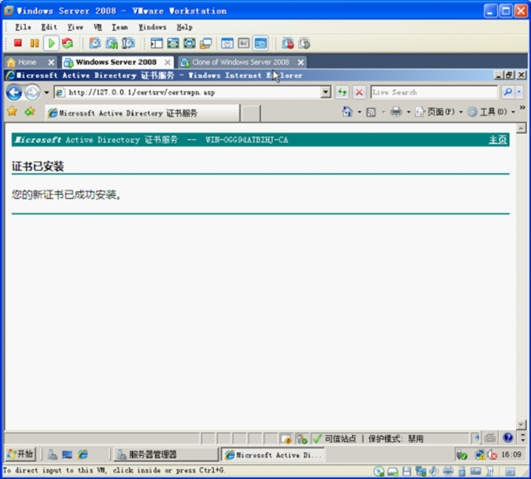The width and height of the screenshot is (531, 479).
Task: Launch IE from the quick launch icon
Action: click(x=83, y=454)
